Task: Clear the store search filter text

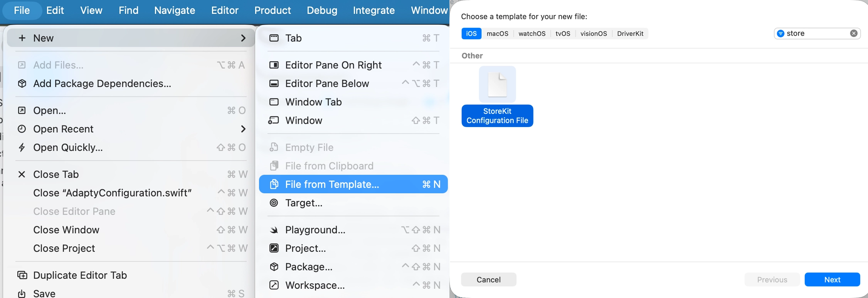Action: (x=854, y=33)
